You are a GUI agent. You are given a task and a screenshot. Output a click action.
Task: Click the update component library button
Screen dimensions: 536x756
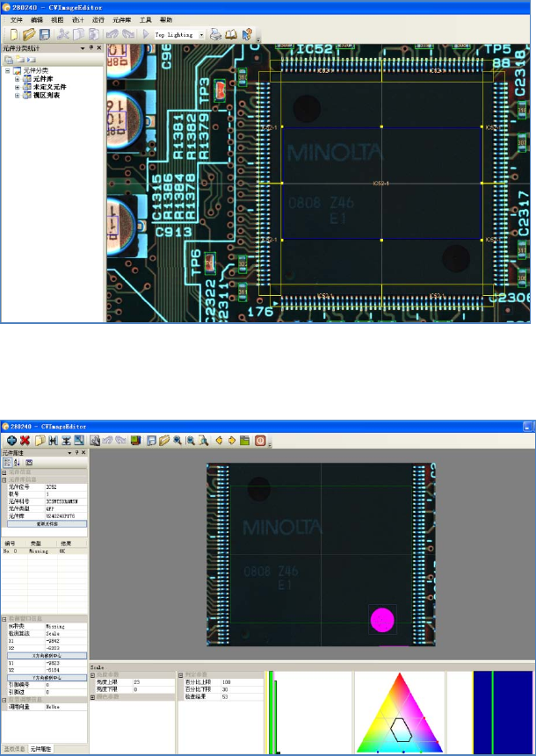pyautogui.click(x=47, y=523)
